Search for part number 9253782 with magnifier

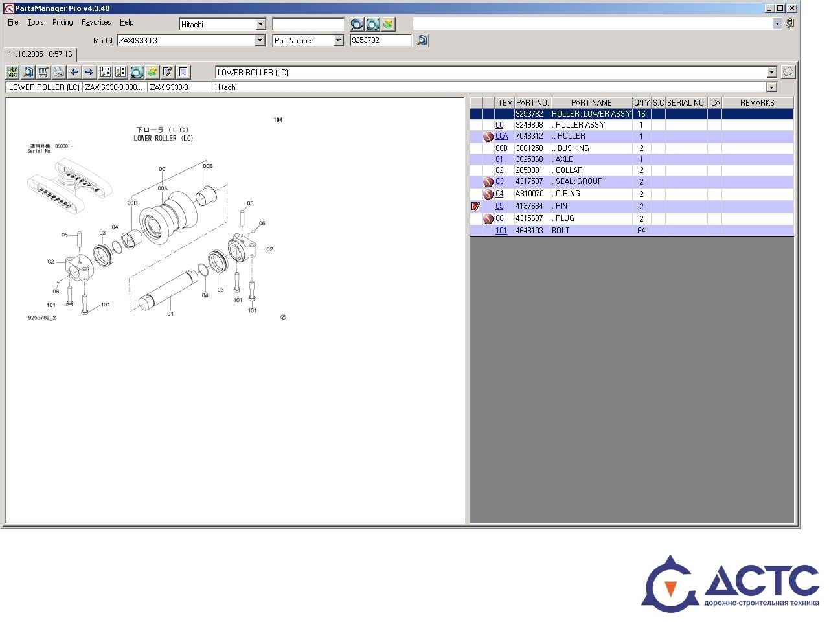coord(422,40)
